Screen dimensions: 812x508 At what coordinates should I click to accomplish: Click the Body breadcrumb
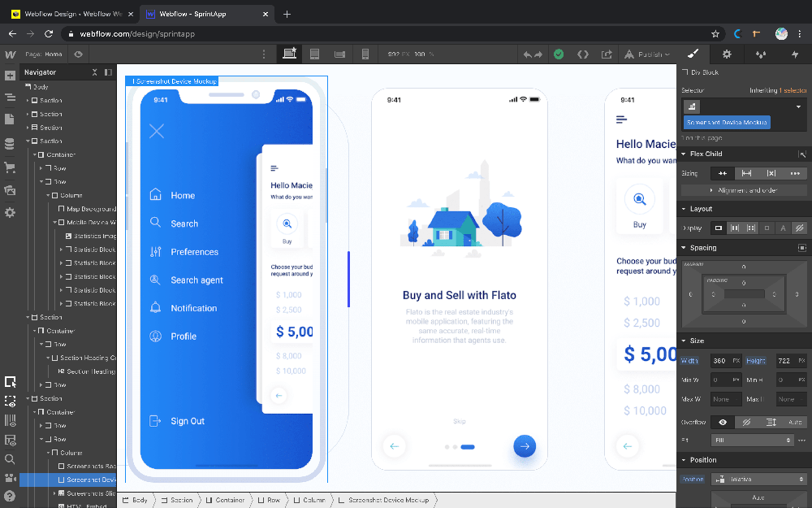(135, 500)
